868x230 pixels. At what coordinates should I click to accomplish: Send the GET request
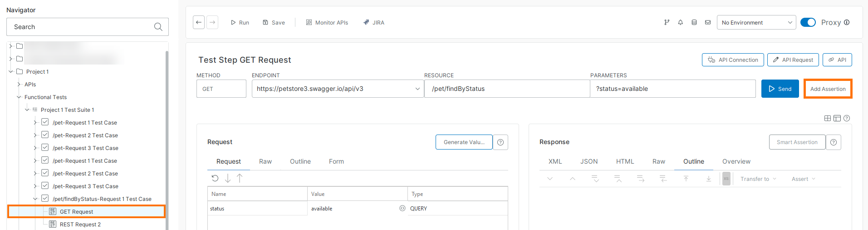tap(780, 89)
